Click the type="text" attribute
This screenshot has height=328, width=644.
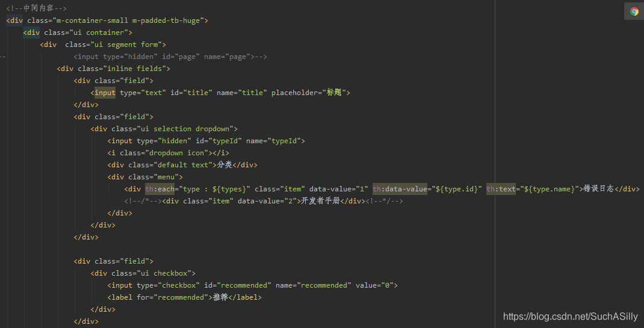point(143,93)
